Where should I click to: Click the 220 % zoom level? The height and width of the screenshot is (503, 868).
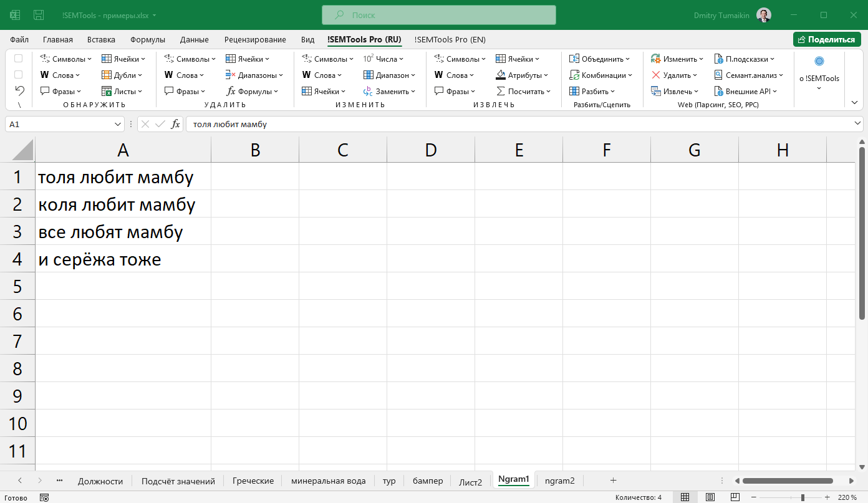[x=847, y=497]
